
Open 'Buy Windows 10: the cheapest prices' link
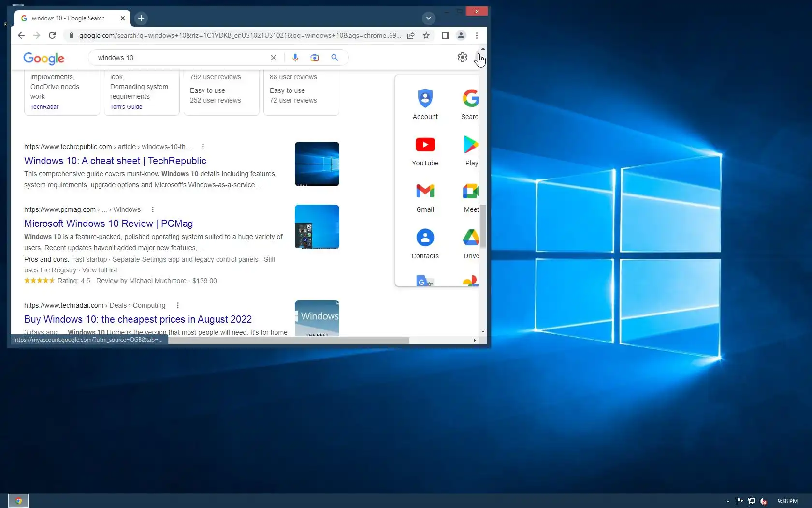[138, 319]
